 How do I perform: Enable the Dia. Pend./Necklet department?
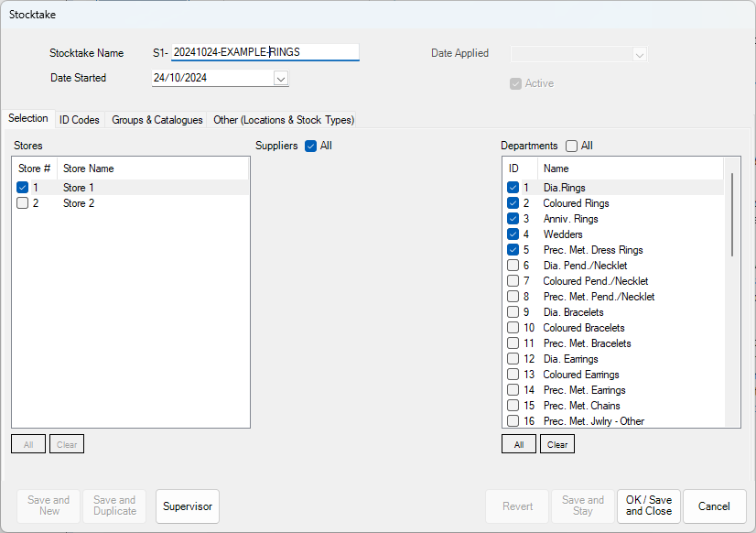tap(513, 266)
